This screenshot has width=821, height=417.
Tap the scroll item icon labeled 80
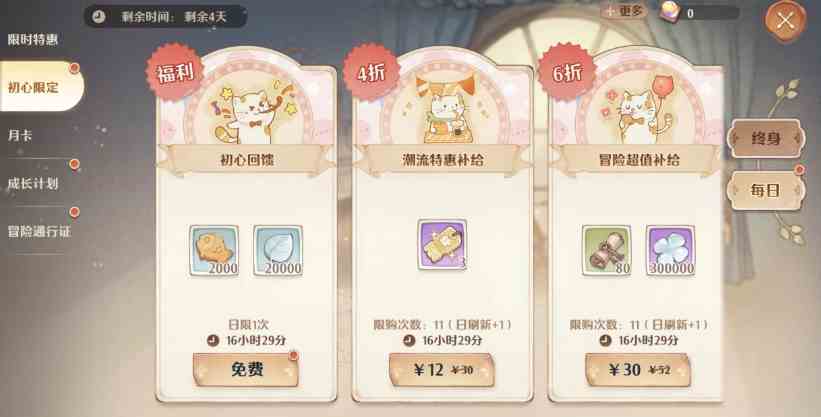(x=606, y=250)
